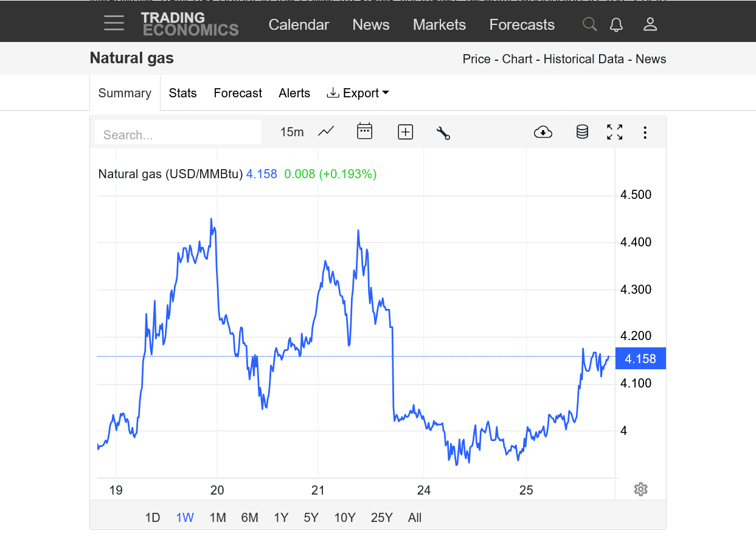
Task: Click the search magnifier icon in header
Action: point(589,24)
